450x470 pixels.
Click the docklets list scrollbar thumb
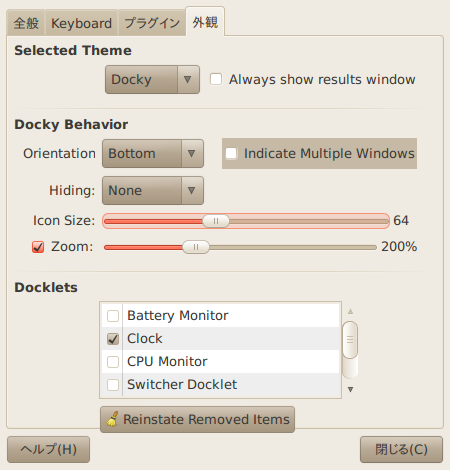tap(350, 340)
